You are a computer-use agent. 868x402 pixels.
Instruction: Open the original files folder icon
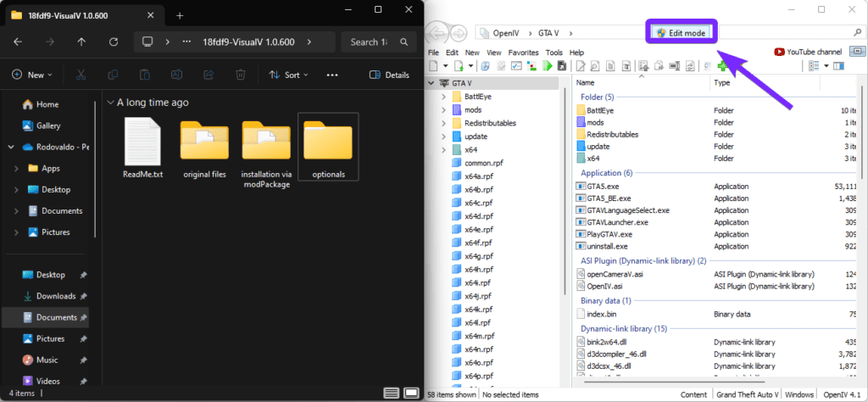click(x=205, y=140)
